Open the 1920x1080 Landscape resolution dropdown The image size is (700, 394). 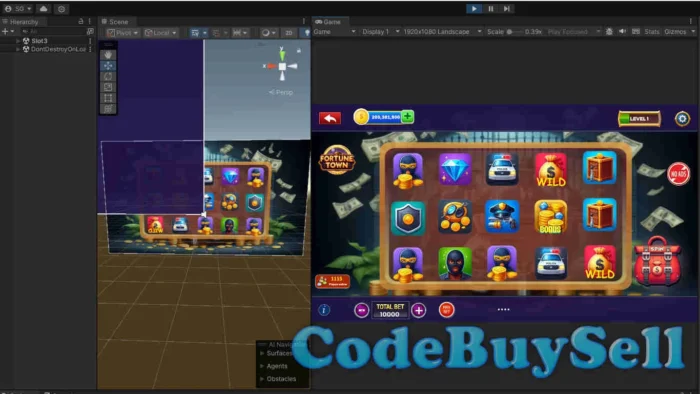coord(442,32)
